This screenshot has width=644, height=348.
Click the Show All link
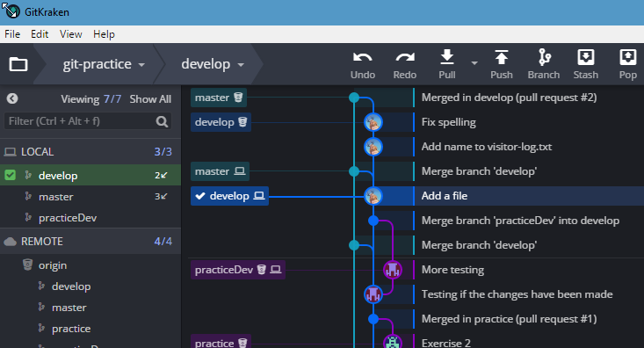[150, 99]
